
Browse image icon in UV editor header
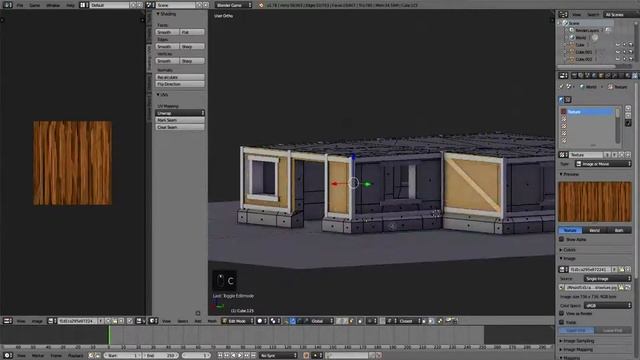pyautogui.click(x=51, y=321)
